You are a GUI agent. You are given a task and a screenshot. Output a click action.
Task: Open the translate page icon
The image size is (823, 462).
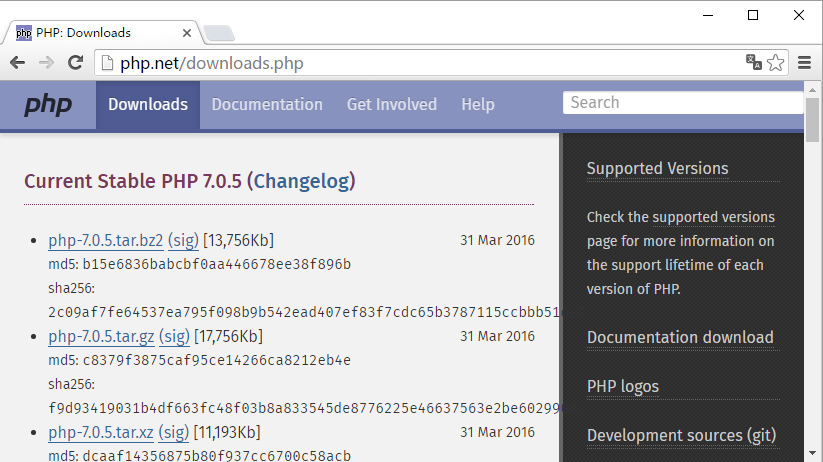754,62
